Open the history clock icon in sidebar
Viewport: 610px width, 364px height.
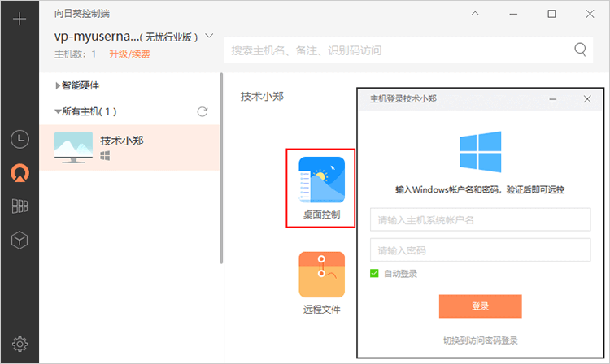click(20, 139)
